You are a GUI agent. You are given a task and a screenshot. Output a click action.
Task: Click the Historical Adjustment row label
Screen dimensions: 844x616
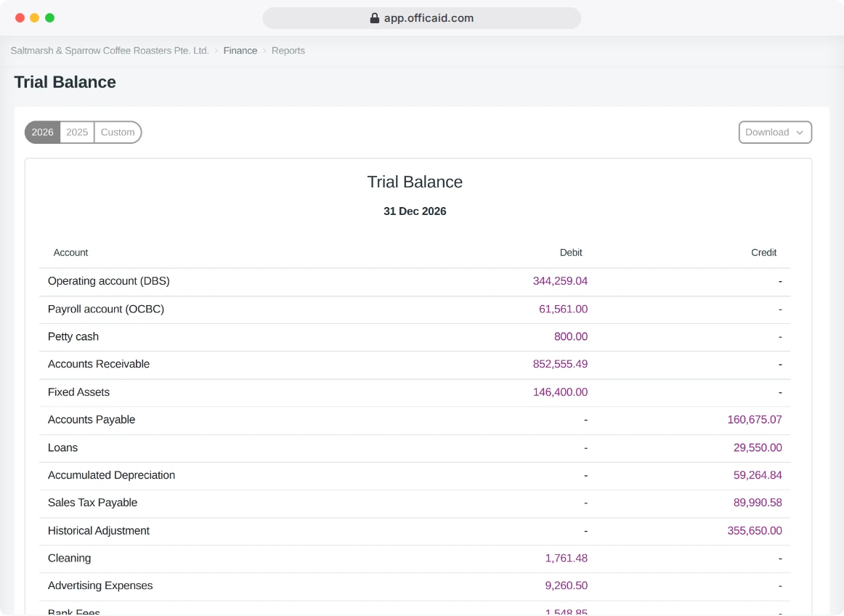click(99, 530)
